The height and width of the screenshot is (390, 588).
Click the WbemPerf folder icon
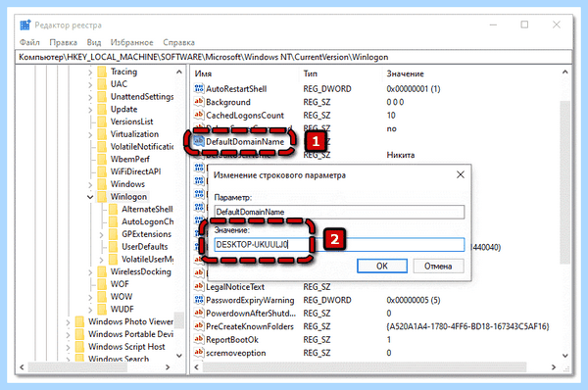tap(102, 159)
